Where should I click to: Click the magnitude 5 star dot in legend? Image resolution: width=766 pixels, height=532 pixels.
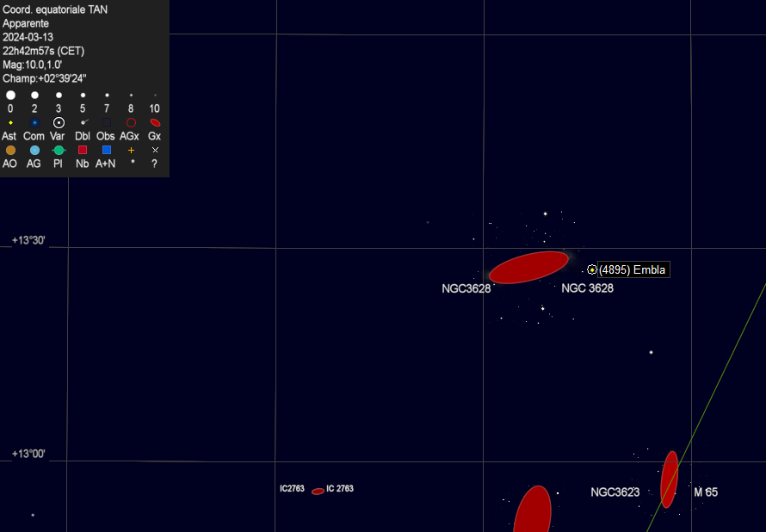(x=83, y=95)
